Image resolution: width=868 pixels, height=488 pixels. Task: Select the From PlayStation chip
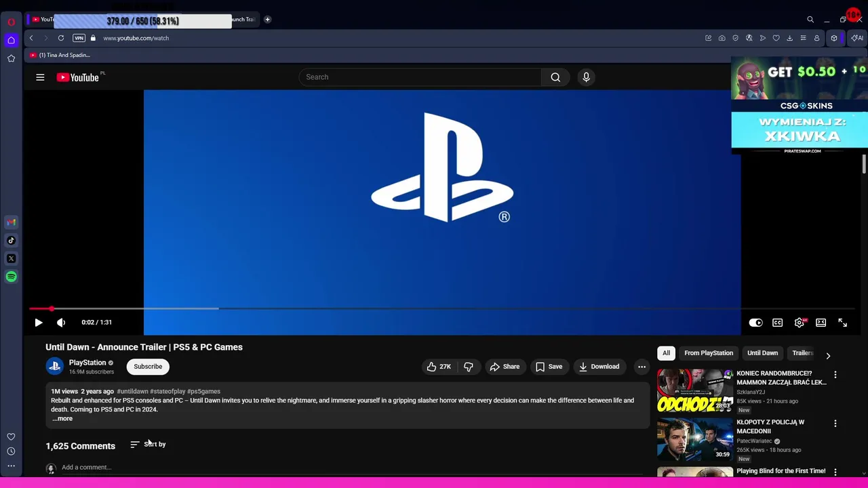(x=709, y=353)
